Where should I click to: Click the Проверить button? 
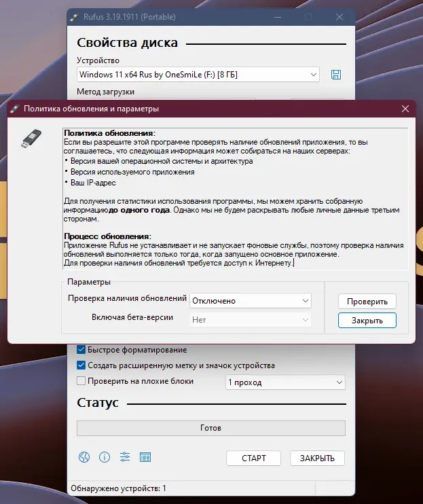click(367, 302)
